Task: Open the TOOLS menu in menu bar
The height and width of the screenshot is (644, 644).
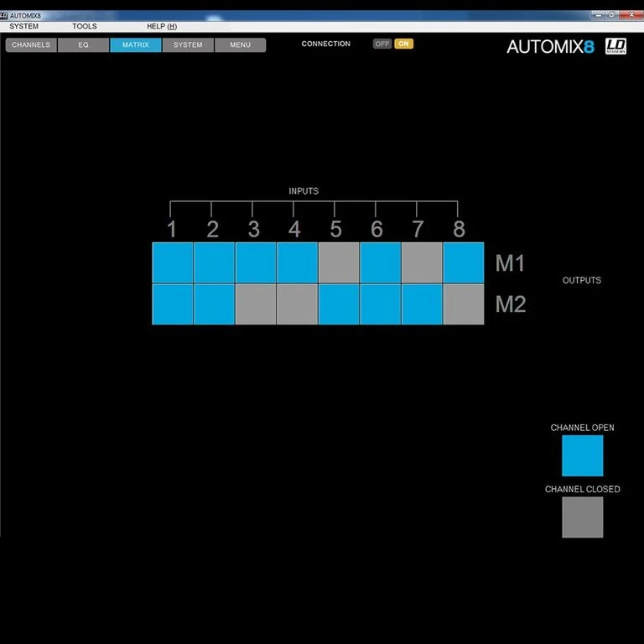Action: point(85,27)
